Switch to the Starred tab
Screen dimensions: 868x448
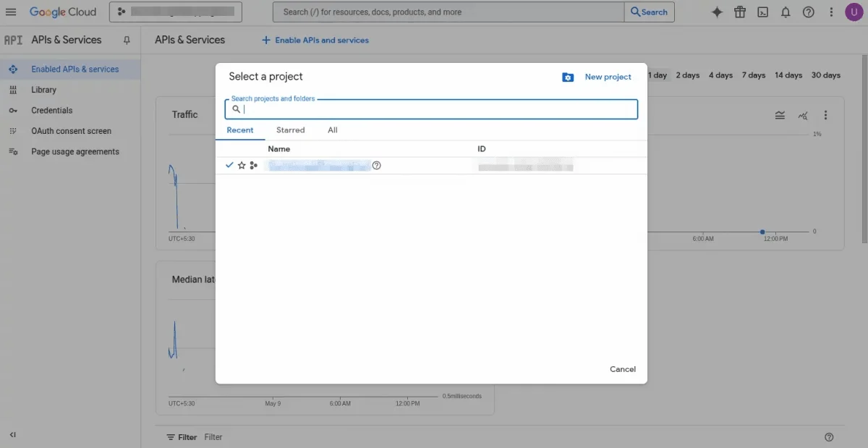[x=290, y=130]
